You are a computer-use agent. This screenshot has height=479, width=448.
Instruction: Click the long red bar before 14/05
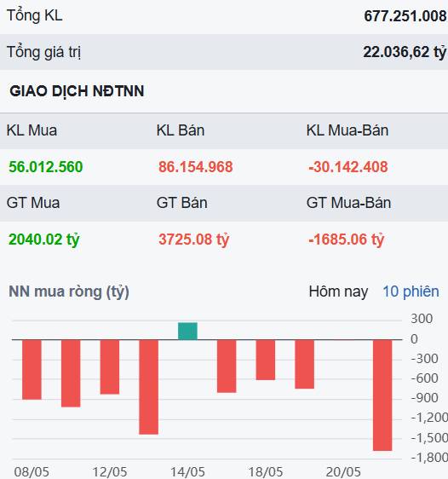148,387
